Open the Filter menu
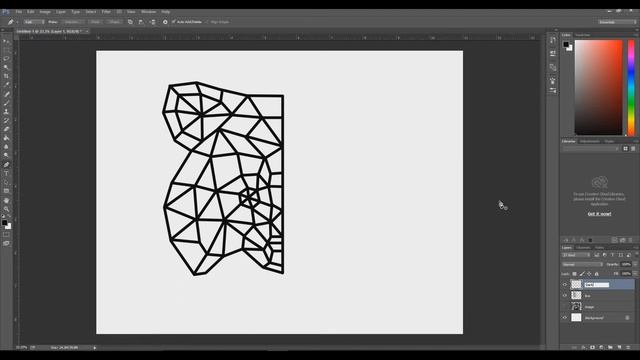Image resolution: width=640 pixels, height=360 pixels. click(x=106, y=12)
